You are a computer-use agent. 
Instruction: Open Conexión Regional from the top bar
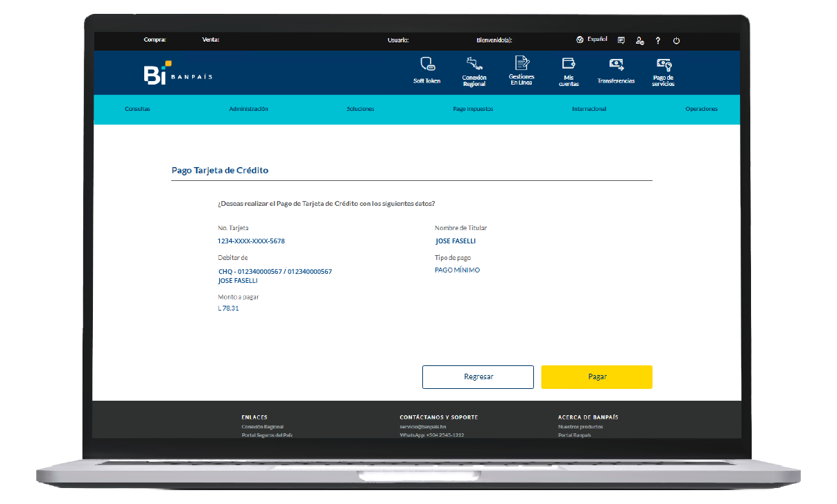tap(474, 69)
